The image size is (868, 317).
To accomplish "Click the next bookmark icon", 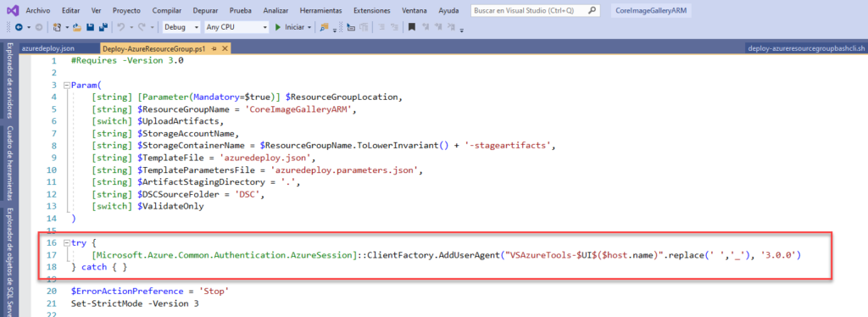I will [x=438, y=27].
